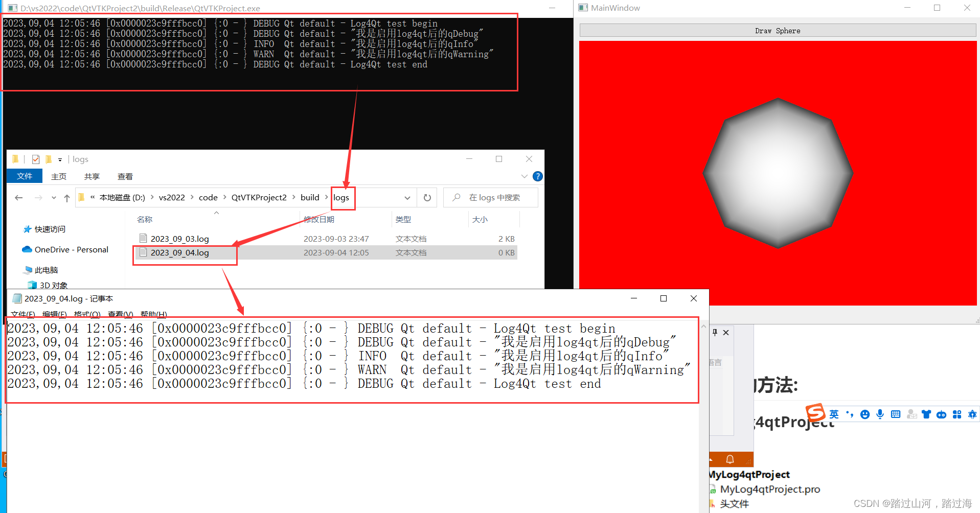980x513 pixels.
Task: Toggle Sogou English/Chinese mode 英 button
Action: pos(834,414)
